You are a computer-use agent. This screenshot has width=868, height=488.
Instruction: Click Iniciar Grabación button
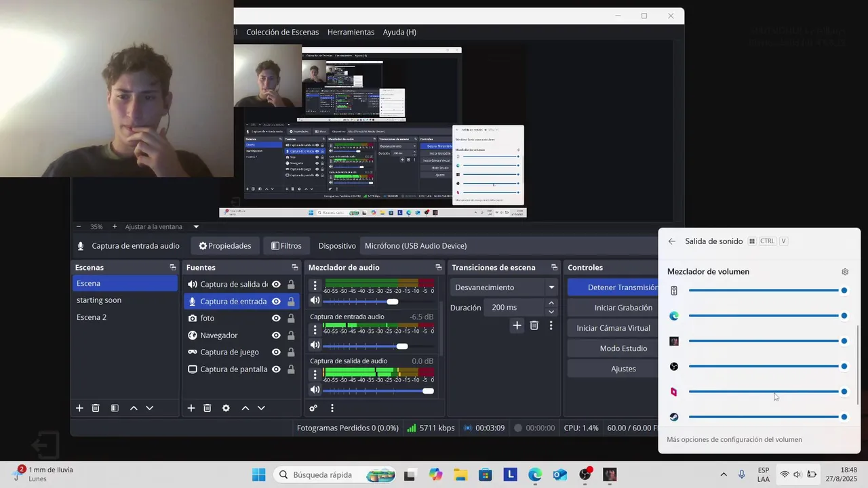point(613,308)
